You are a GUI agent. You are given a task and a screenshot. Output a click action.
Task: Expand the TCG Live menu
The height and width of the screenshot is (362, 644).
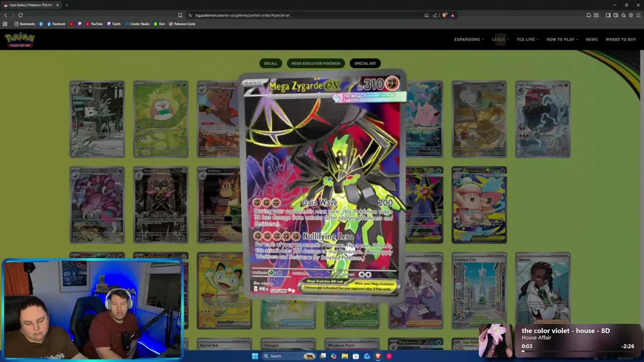528,39
